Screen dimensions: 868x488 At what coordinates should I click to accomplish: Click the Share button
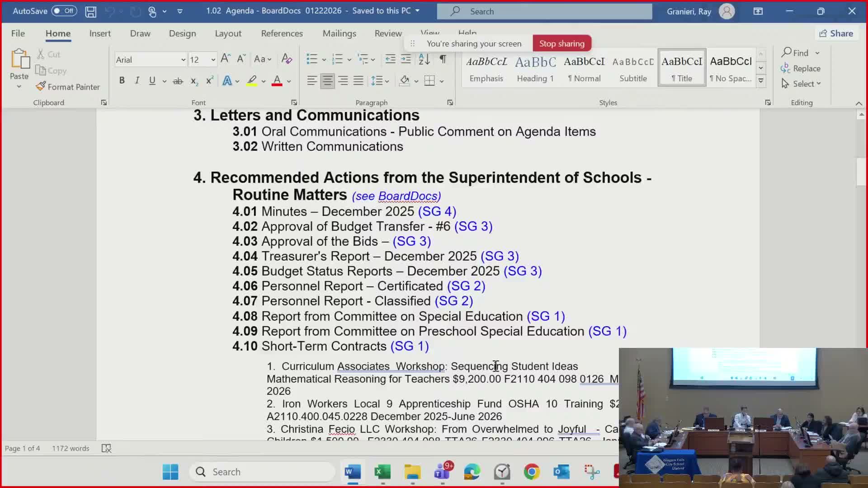tap(836, 33)
